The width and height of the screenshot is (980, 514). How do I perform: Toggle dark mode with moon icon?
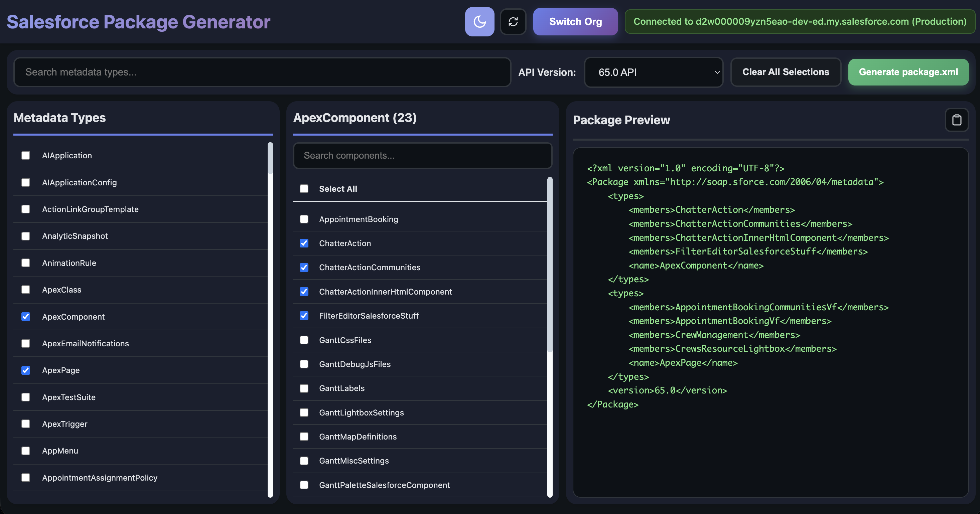pyautogui.click(x=479, y=22)
